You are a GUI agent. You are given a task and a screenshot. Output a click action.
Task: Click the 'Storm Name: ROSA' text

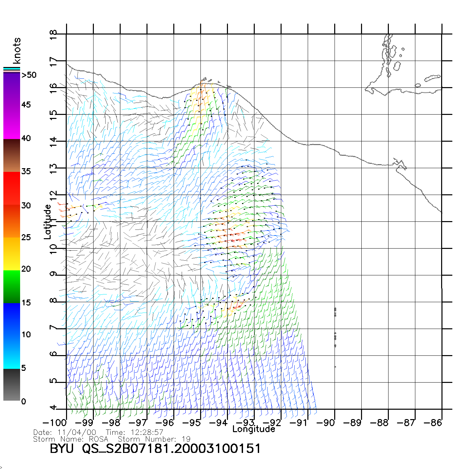coord(71,439)
